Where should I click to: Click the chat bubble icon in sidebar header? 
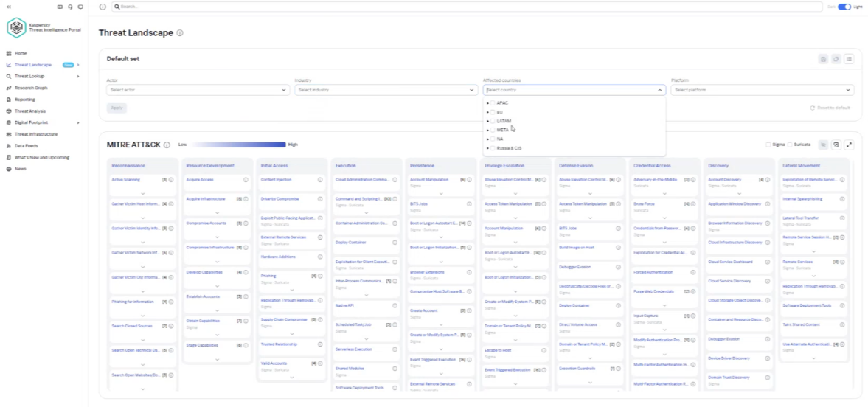tap(80, 7)
